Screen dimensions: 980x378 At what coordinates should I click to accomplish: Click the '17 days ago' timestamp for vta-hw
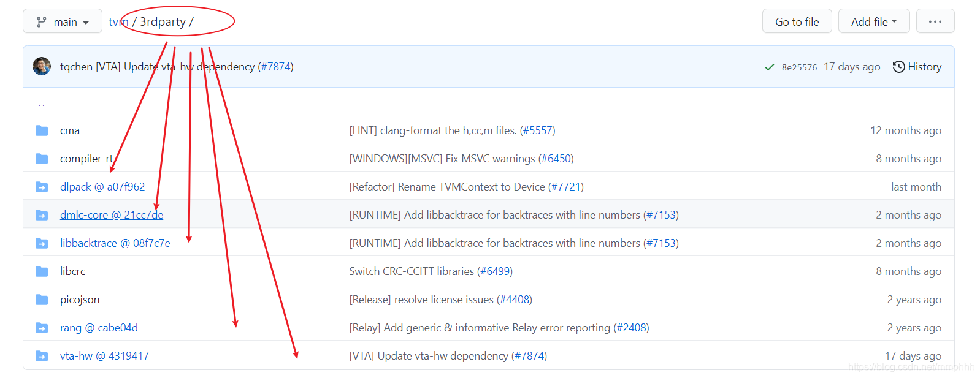[913, 356]
